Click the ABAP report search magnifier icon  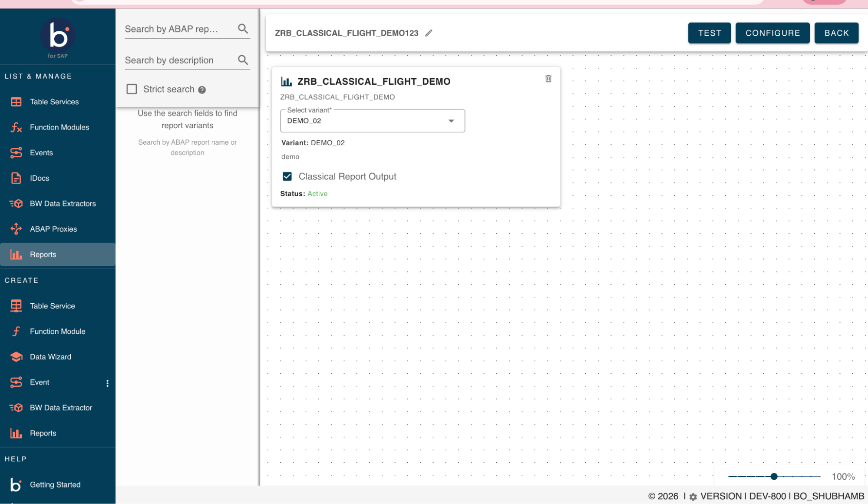pyautogui.click(x=243, y=29)
